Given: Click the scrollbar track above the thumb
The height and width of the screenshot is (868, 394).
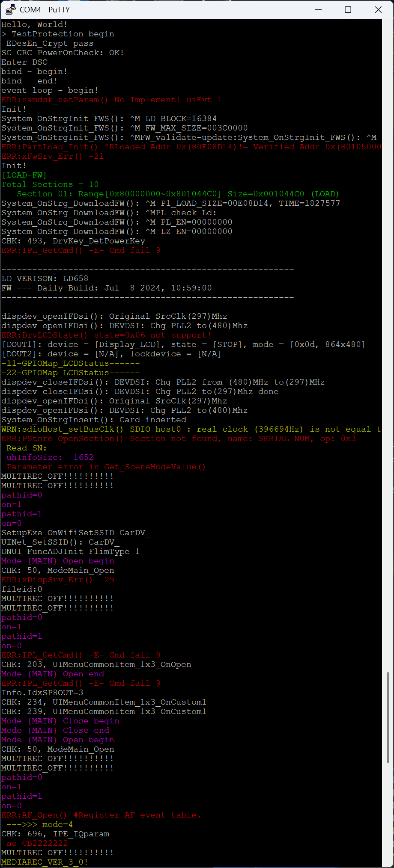Looking at the screenshot, I should pos(388,342).
